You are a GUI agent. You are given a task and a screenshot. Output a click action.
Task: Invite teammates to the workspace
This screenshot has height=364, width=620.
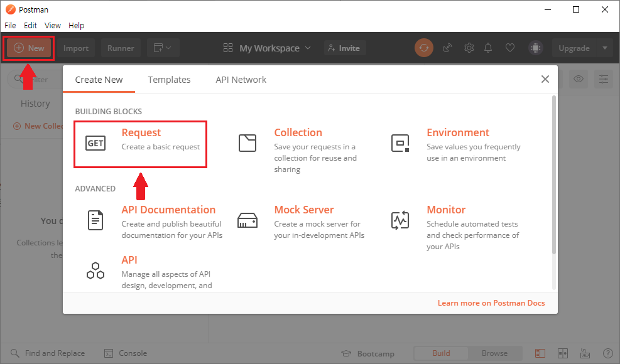pyautogui.click(x=344, y=48)
